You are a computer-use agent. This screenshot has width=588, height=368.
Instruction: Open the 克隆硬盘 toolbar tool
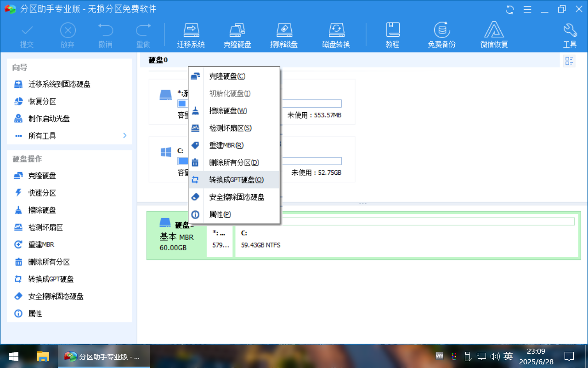pos(237,35)
